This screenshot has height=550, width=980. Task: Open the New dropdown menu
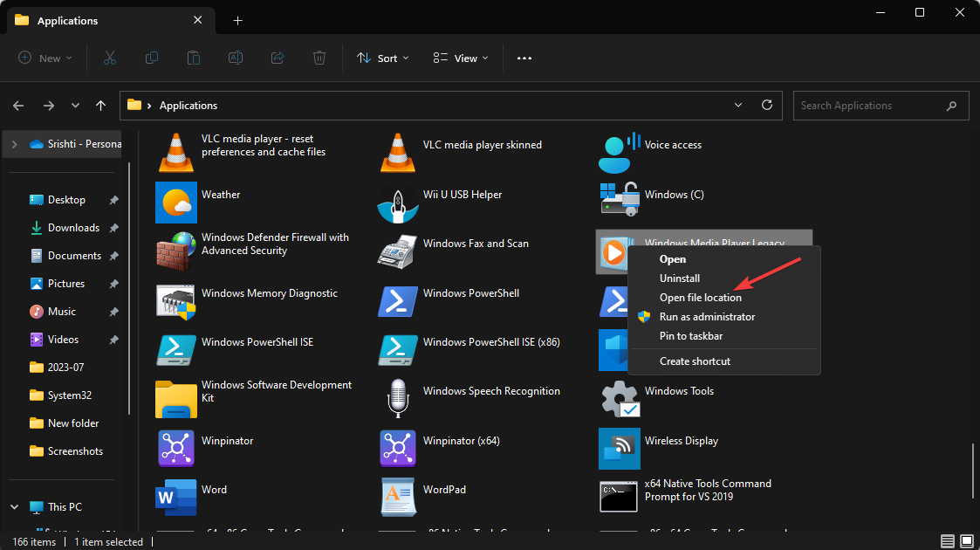coord(45,58)
